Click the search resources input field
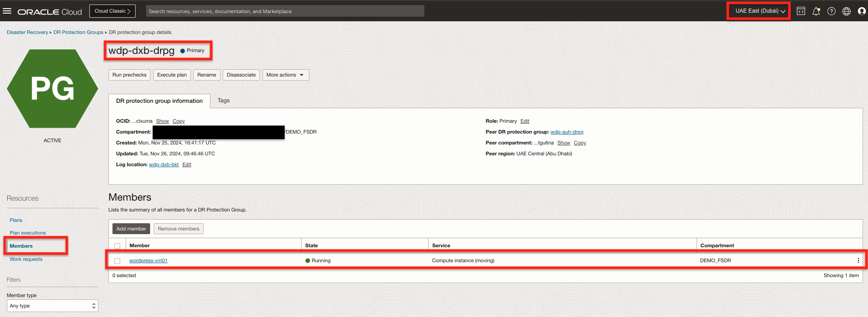 (285, 11)
